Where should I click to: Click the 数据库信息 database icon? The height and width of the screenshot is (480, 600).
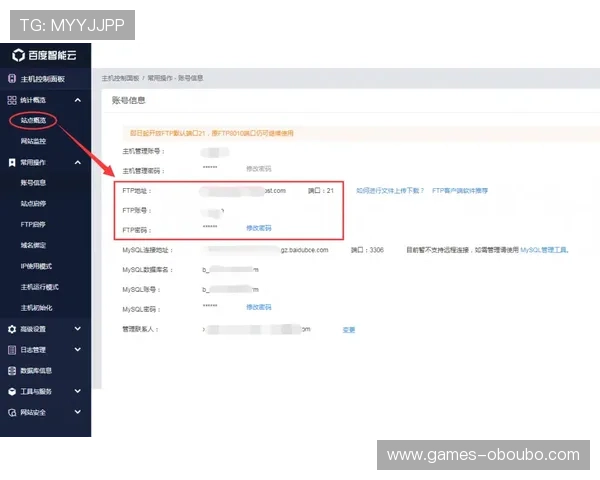coord(12,371)
